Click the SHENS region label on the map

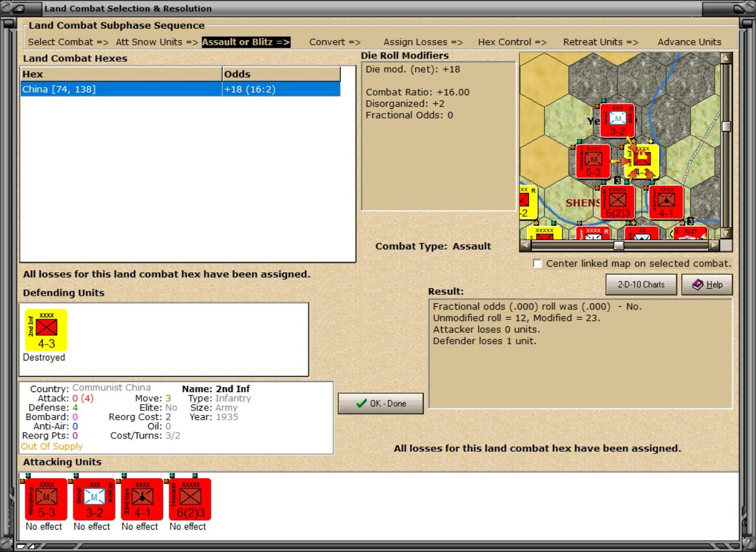point(582,203)
